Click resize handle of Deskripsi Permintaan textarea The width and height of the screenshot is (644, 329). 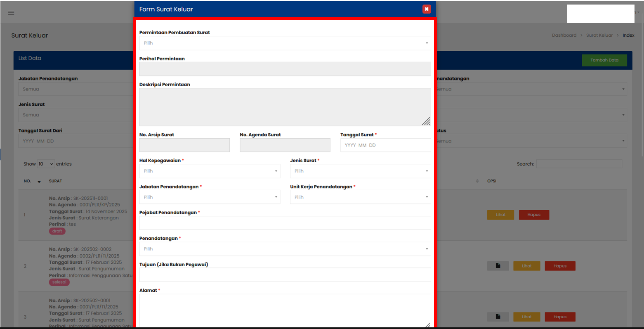tap(426, 121)
